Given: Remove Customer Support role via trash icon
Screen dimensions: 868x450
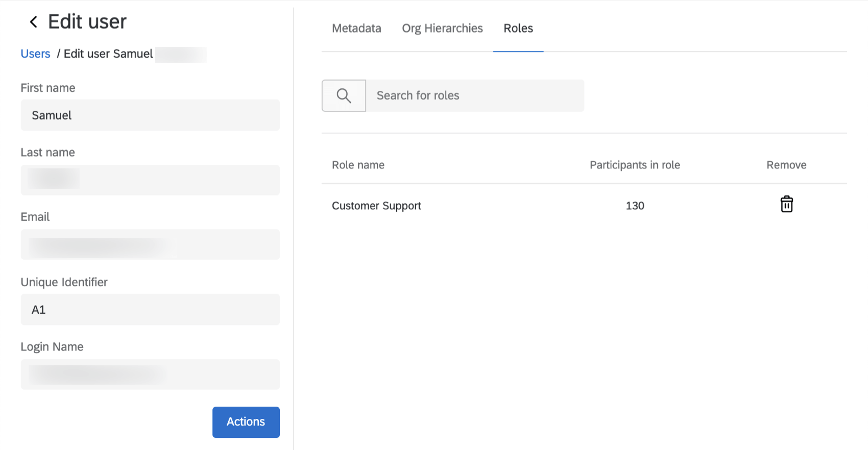Looking at the screenshot, I should 786,205.
